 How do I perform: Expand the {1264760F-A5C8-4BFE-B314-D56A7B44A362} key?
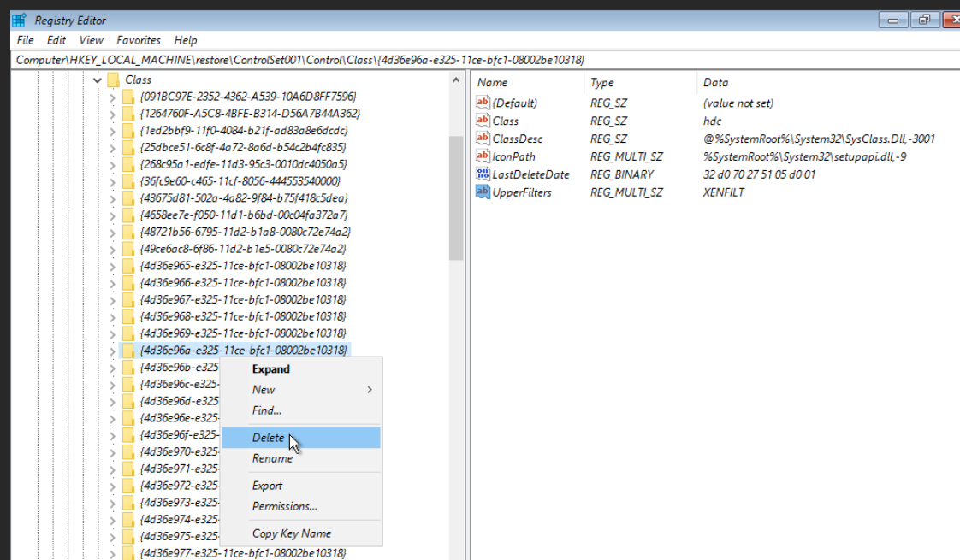(x=112, y=114)
